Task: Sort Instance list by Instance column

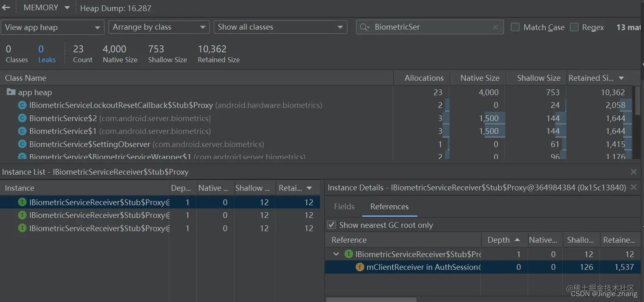Action: click(x=84, y=188)
